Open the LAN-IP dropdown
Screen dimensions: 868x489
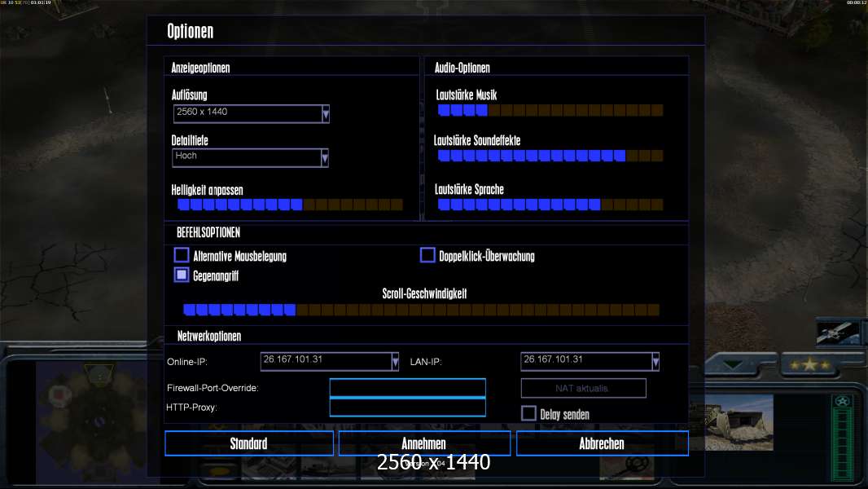coord(590,362)
